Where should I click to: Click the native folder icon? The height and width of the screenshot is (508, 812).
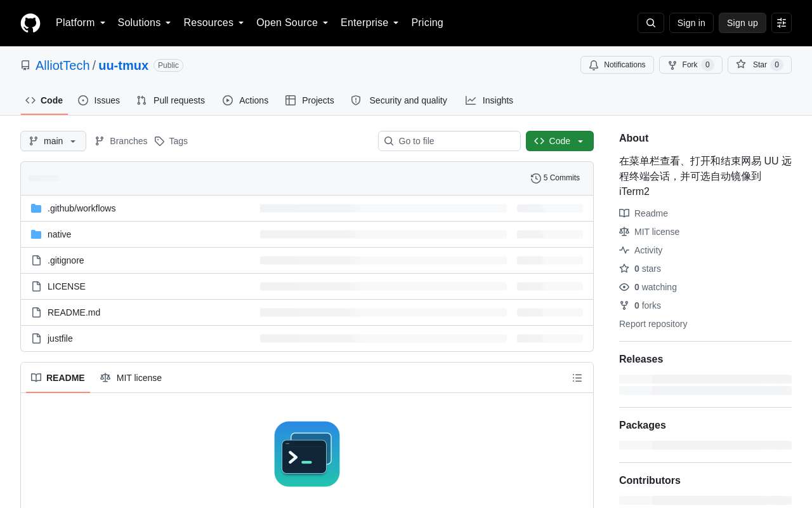pyautogui.click(x=36, y=234)
